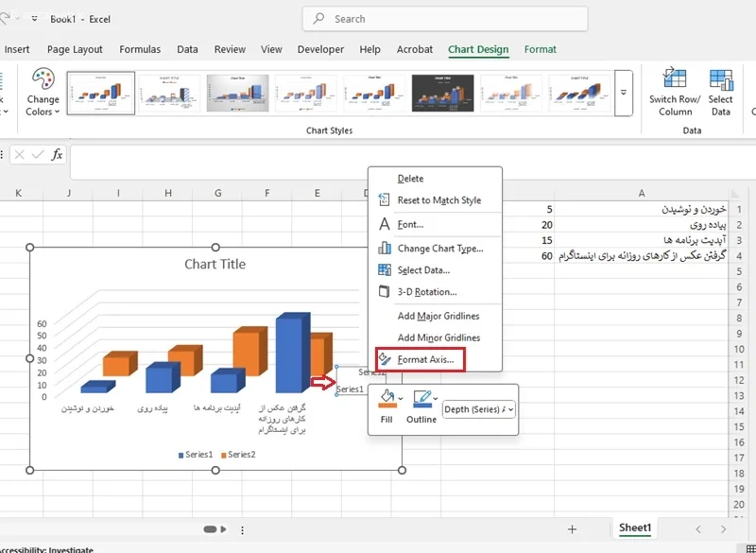The width and height of the screenshot is (756, 553).
Task: Click the Select All corner triangle
Action: point(735,194)
